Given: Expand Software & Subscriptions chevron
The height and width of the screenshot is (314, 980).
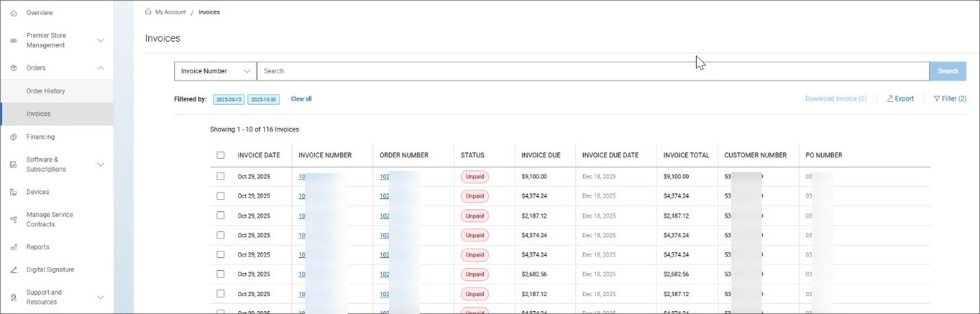Looking at the screenshot, I should pos(101,165).
